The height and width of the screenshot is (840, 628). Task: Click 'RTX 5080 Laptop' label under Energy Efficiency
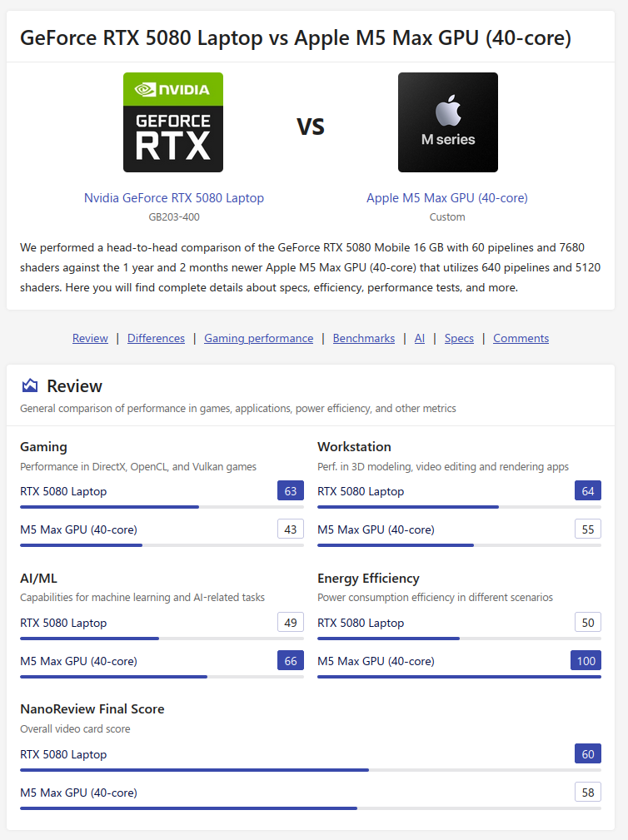(361, 623)
